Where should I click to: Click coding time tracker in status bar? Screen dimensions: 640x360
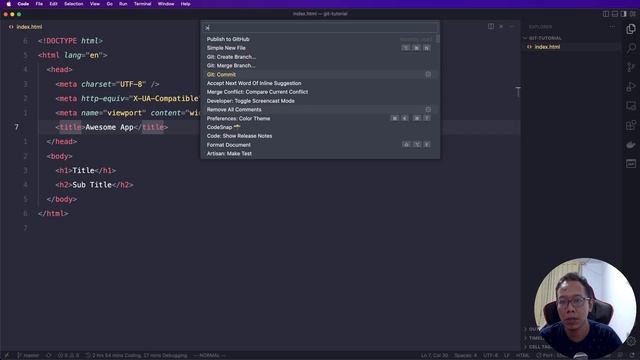click(136, 356)
